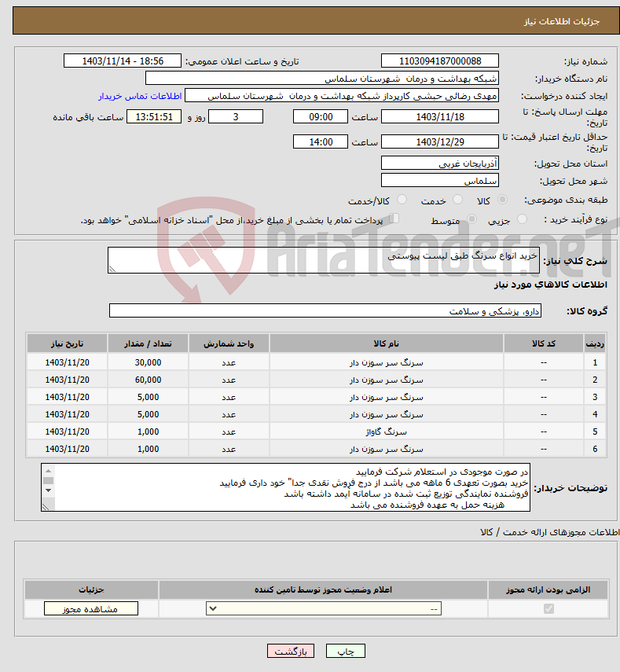Click the resize grip of شرح کلی نیاز box
The image size is (620, 672).
pyautogui.click(x=112, y=269)
